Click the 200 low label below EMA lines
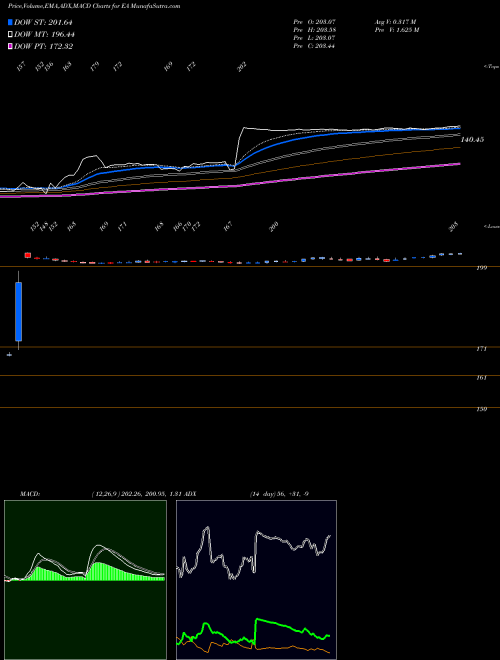 coord(274,227)
